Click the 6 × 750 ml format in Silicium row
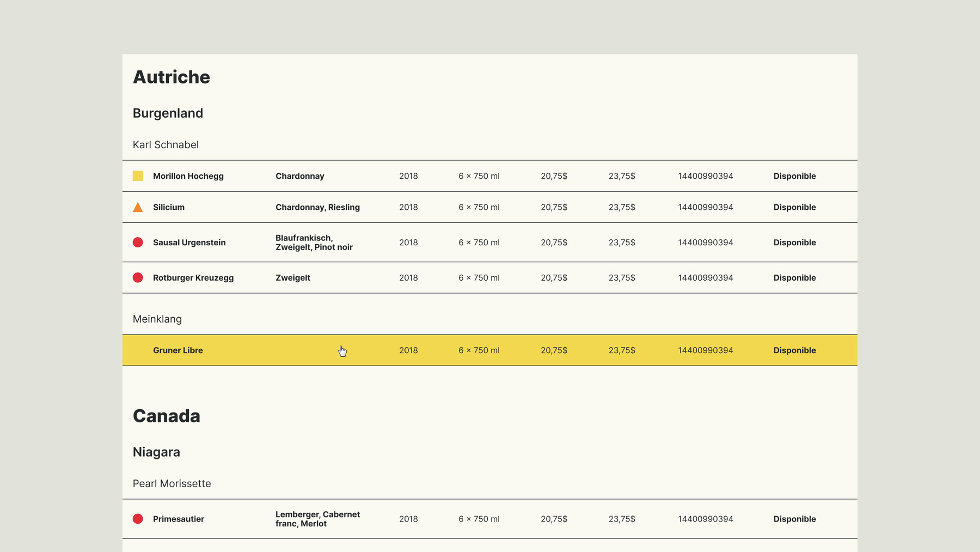The height and width of the screenshot is (552, 980). coord(479,207)
